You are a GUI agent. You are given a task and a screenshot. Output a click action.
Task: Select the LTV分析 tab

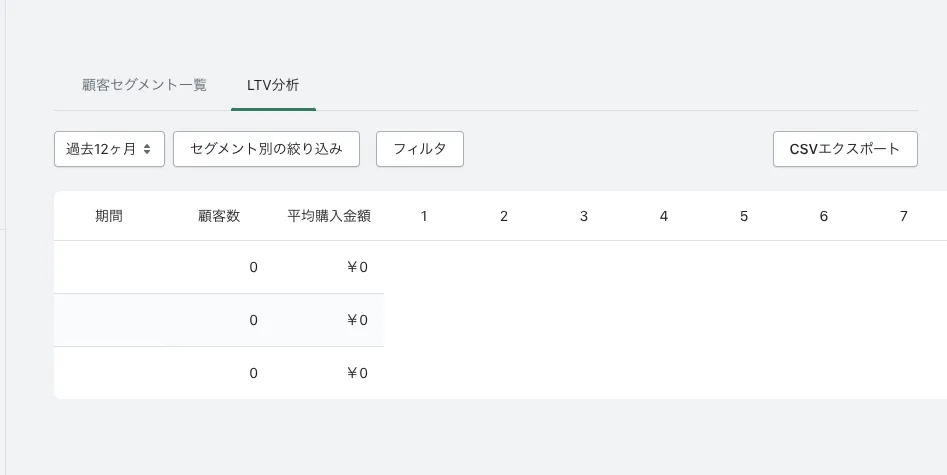pos(273,85)
